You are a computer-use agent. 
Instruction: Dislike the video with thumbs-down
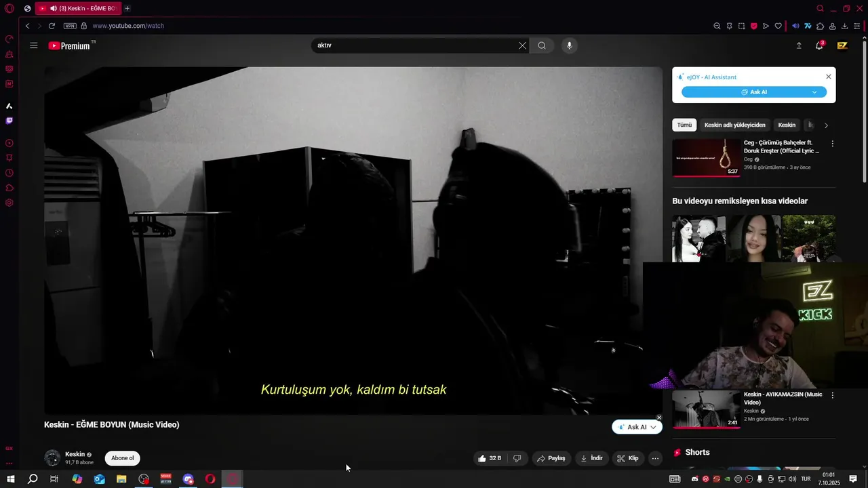(x=517, y=458)
